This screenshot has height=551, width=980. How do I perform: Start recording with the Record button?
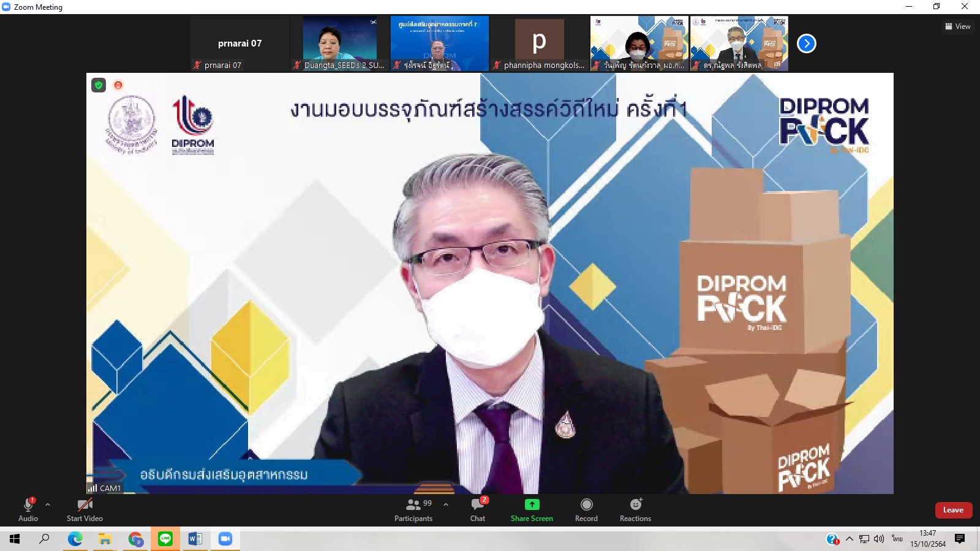click(586, 510)
